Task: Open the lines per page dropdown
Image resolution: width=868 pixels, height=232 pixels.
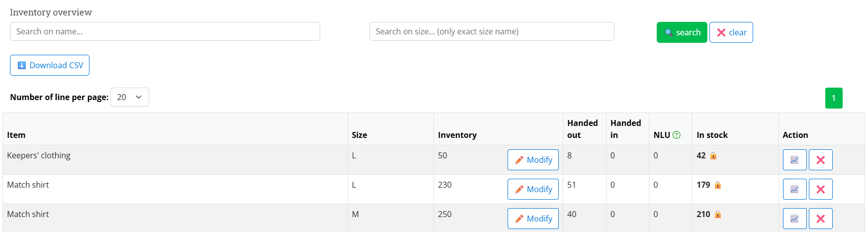Action: [129, 97]
